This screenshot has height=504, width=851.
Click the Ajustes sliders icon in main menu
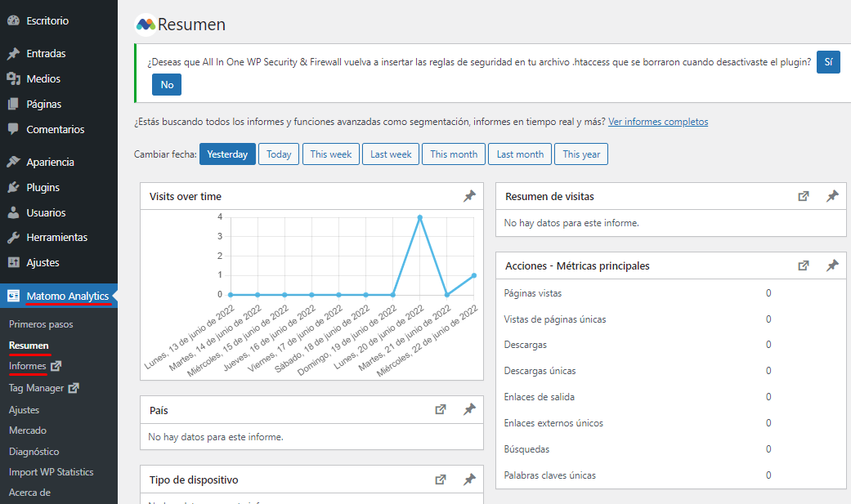pos(14,262)
